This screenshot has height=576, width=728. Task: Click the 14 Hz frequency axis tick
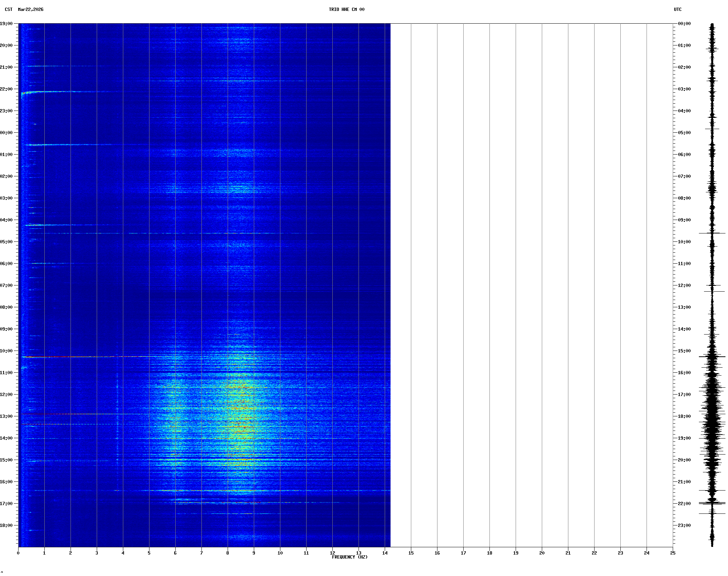pyautogui.click(x=385, y=553)
